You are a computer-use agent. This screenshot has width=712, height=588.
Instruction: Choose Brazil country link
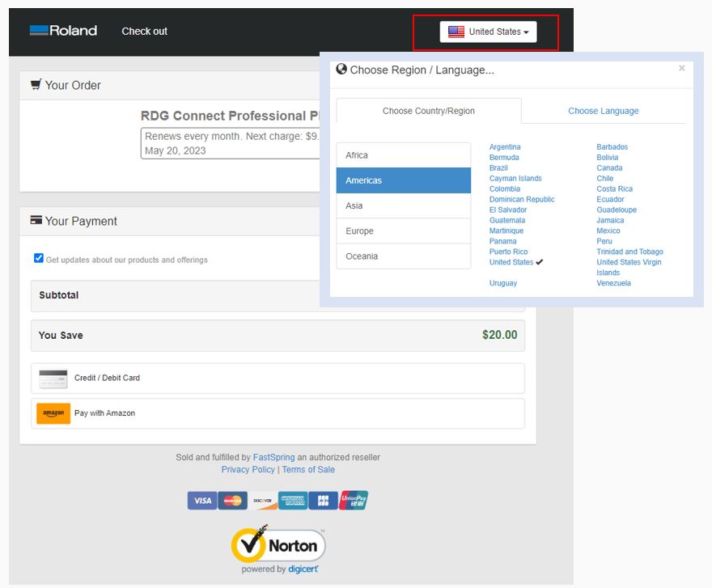(498, 167)
